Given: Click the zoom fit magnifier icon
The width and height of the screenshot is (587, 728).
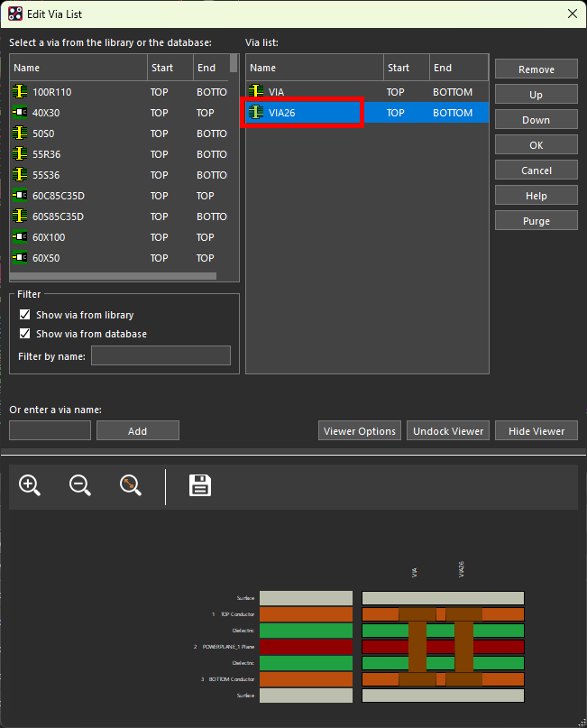Looking at the screenshot, I should [131, 485].
